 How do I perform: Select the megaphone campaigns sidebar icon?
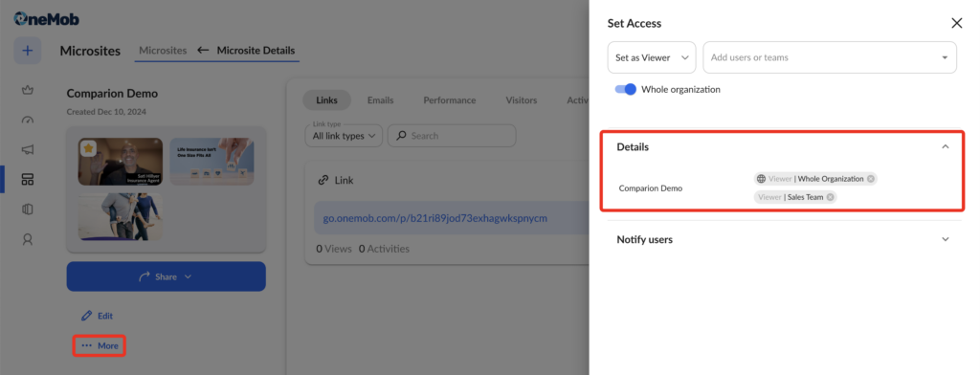pos(27,150)
